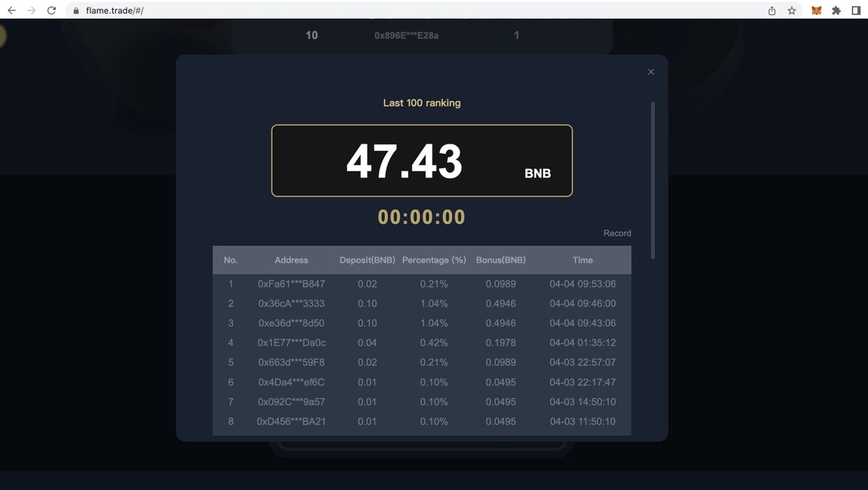The image size is (868, 490).
Task: Click the Deposit(BNB) column header
Action: pos(367,260)
